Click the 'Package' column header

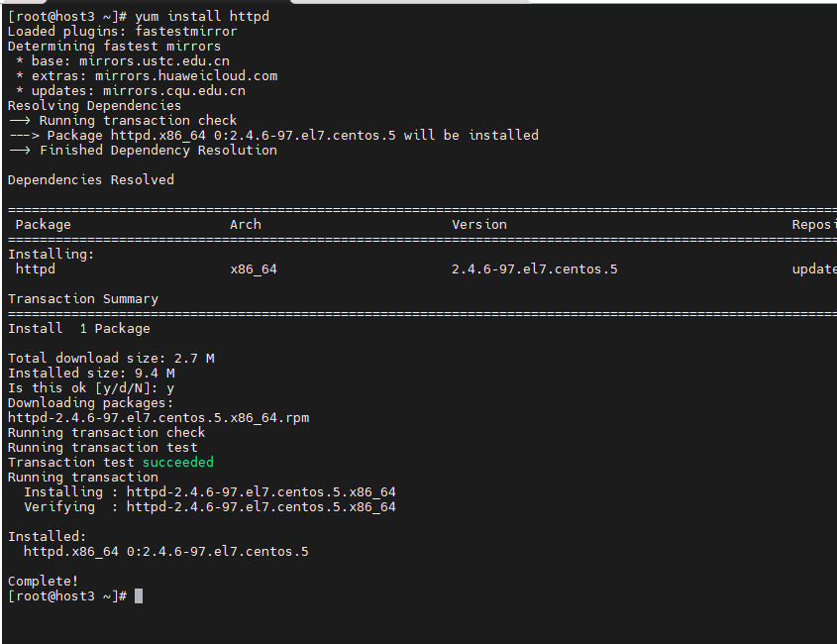click(44, 225)
